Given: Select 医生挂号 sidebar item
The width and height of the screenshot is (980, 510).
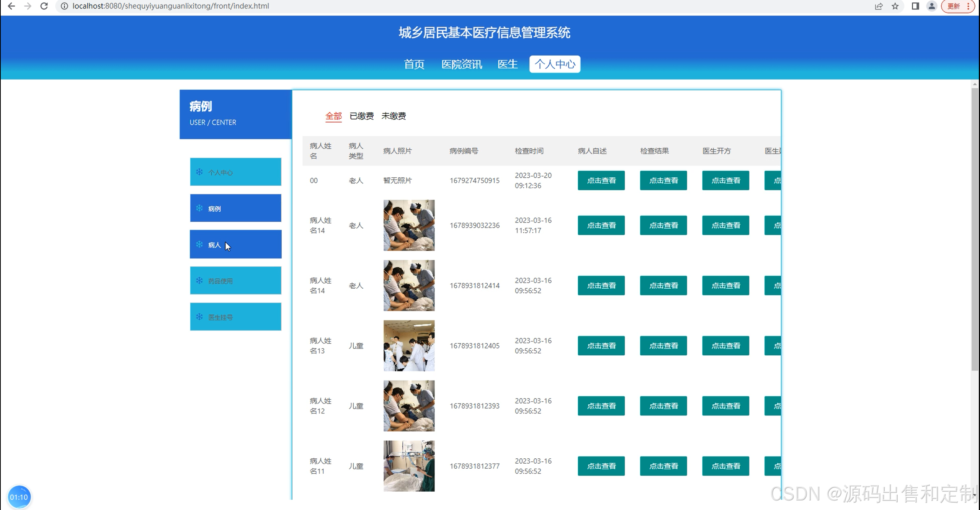Looking at the screenshot, I should tap(235, 317).
